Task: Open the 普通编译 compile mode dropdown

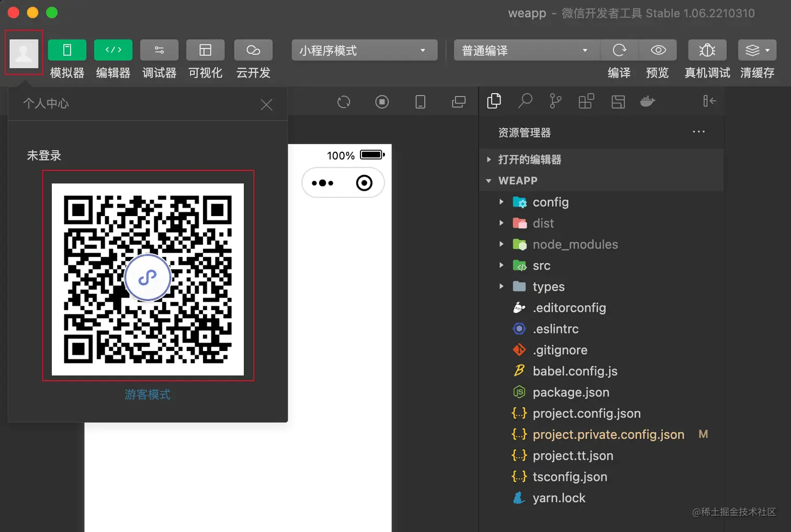Action: [526, 50]
